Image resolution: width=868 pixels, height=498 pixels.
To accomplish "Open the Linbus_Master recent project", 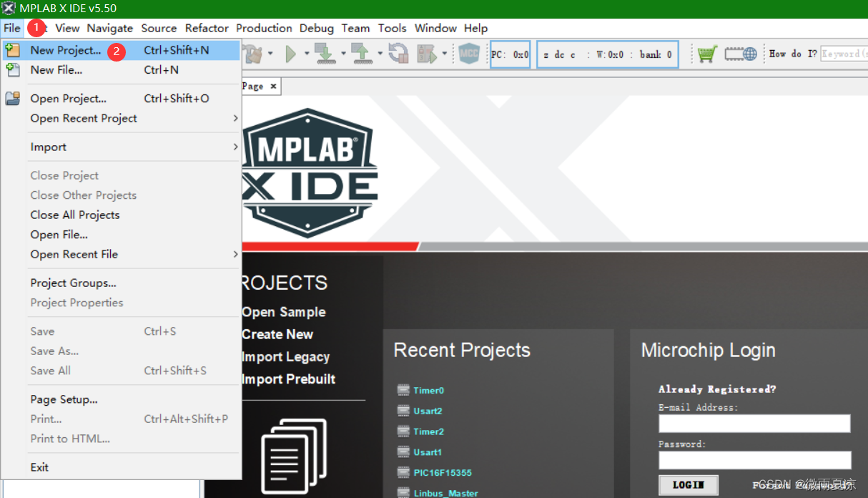I will [x=446, y=493].
